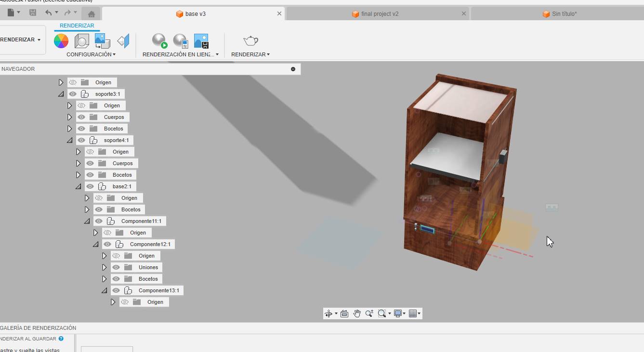644x352 pixels.
Task: Select Componente12:1 in browser tree
Action: tap(150, 244)
